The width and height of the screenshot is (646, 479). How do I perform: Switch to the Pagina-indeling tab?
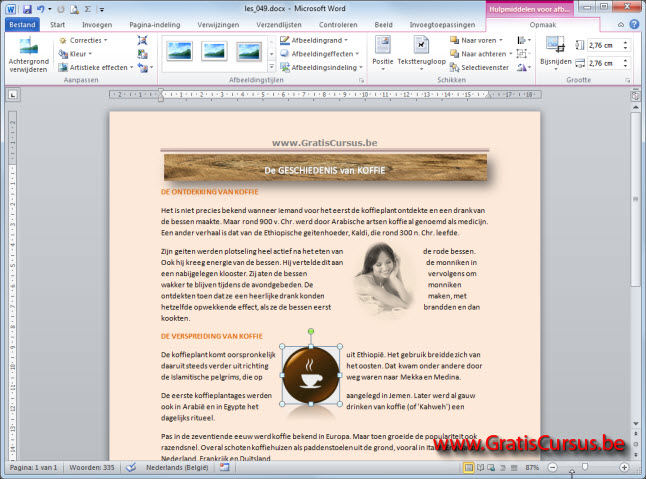(155, 25)
